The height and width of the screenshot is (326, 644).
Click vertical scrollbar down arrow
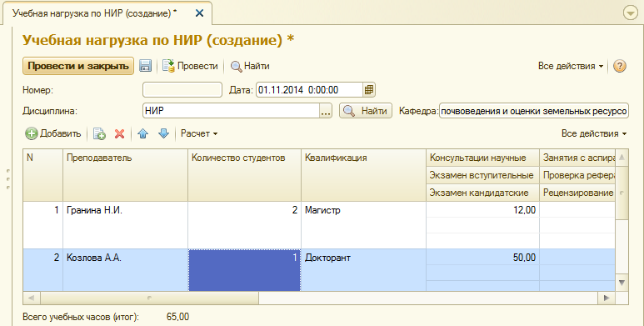(622, 283)
